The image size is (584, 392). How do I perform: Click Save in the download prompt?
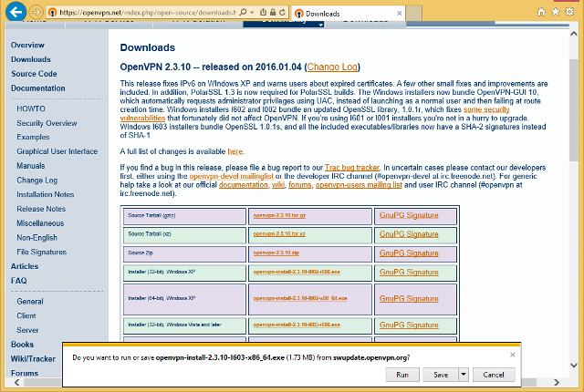point(441,375)
